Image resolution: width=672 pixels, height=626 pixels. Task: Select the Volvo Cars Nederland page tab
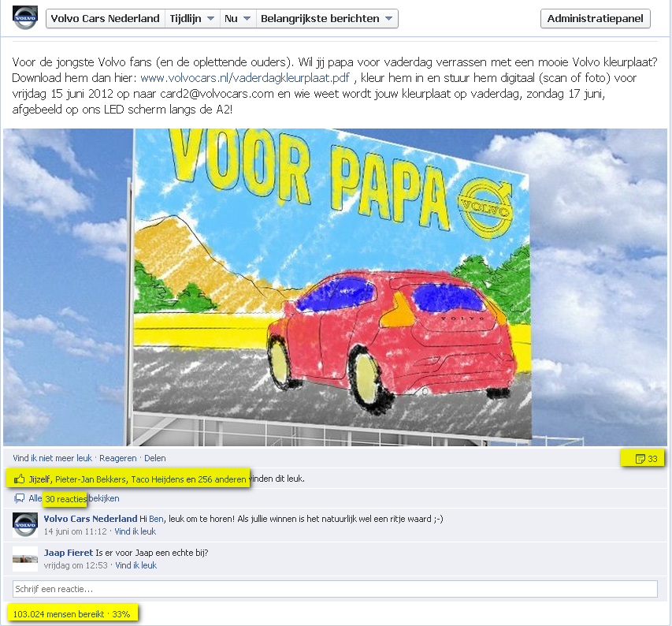coord(105,19)
